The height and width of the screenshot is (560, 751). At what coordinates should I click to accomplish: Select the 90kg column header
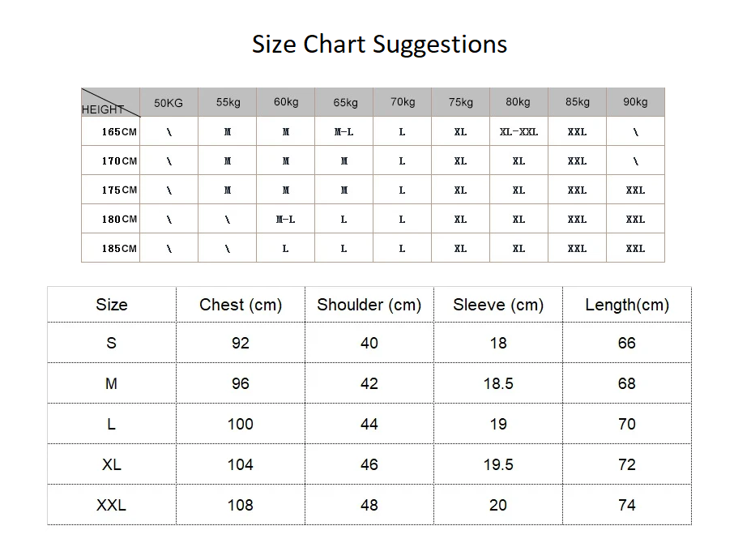pos(635,102)
